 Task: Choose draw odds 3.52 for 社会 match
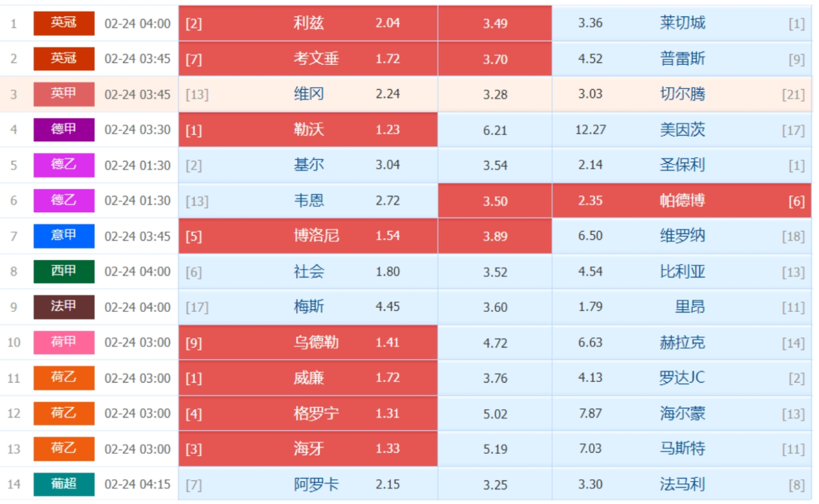coord(495,272)
